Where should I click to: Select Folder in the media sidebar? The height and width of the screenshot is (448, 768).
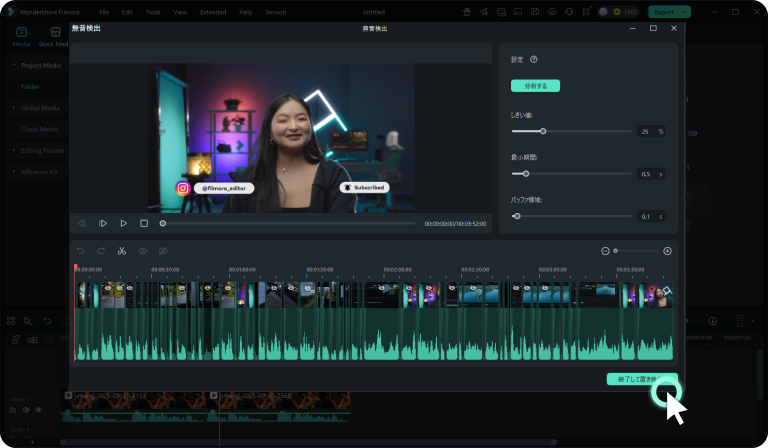30,87
